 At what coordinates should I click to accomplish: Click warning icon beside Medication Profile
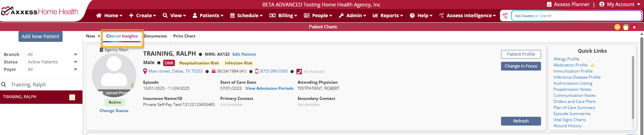pyautogui.click(x=593, y=65)
